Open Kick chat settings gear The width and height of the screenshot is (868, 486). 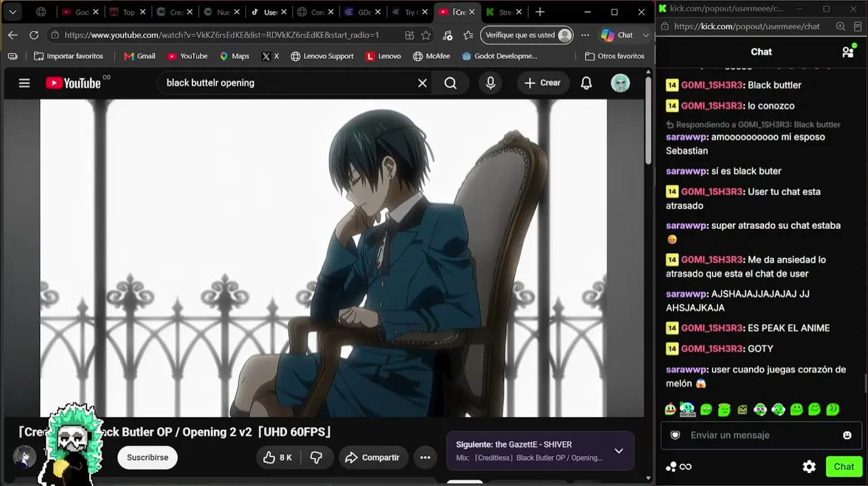pos(809,466)
